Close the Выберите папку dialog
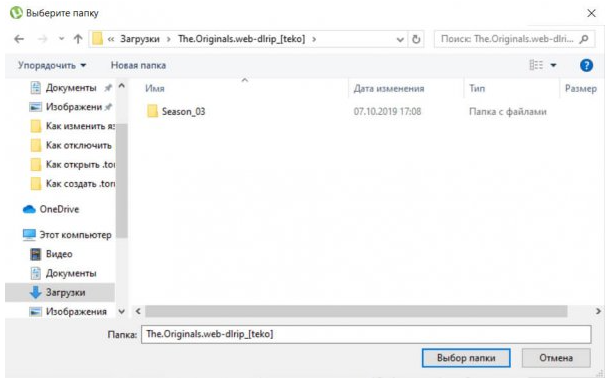Image resolution: width=612 pixels, height=379 pixels. tap(591, 13)
